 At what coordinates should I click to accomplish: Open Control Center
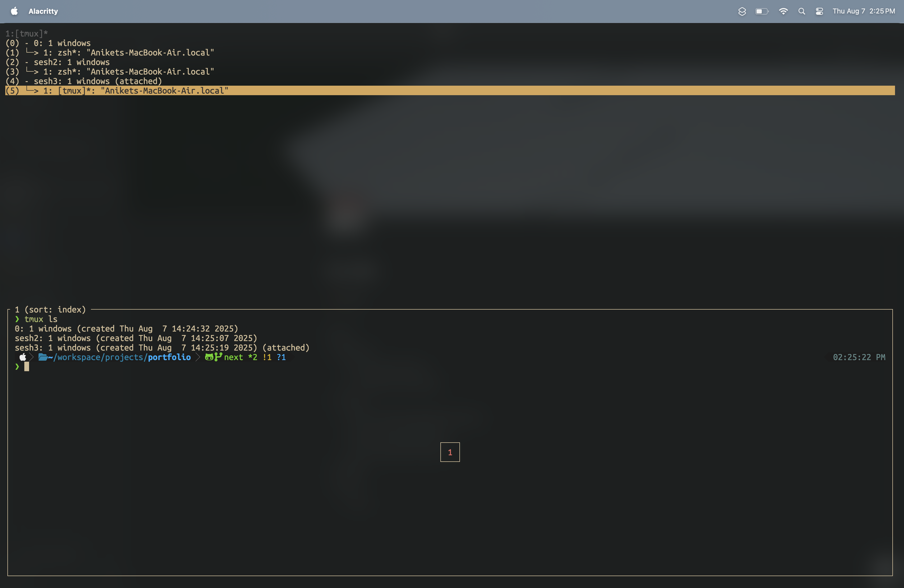pyautogui.click(x=819, y=11)
